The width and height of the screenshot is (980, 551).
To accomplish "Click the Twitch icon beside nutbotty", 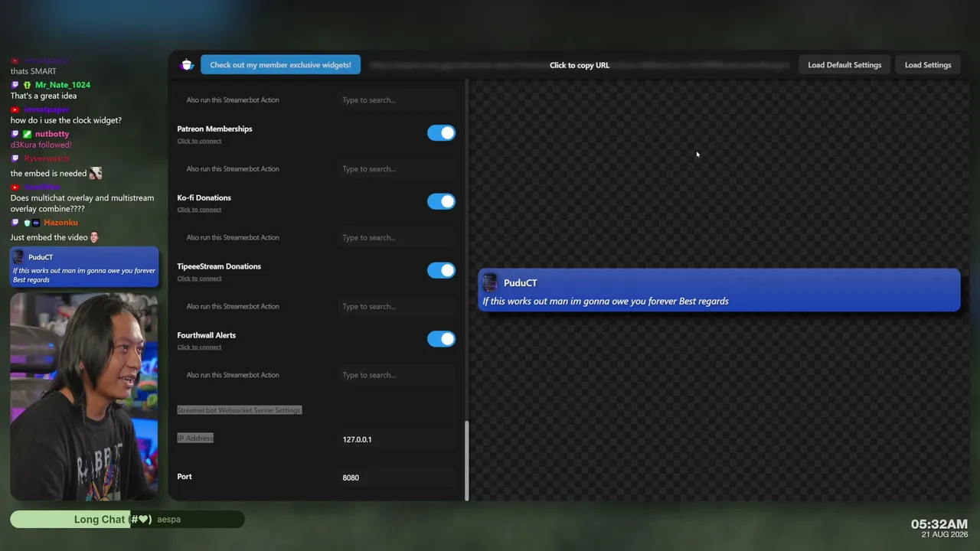I will (x=15, y=134).
